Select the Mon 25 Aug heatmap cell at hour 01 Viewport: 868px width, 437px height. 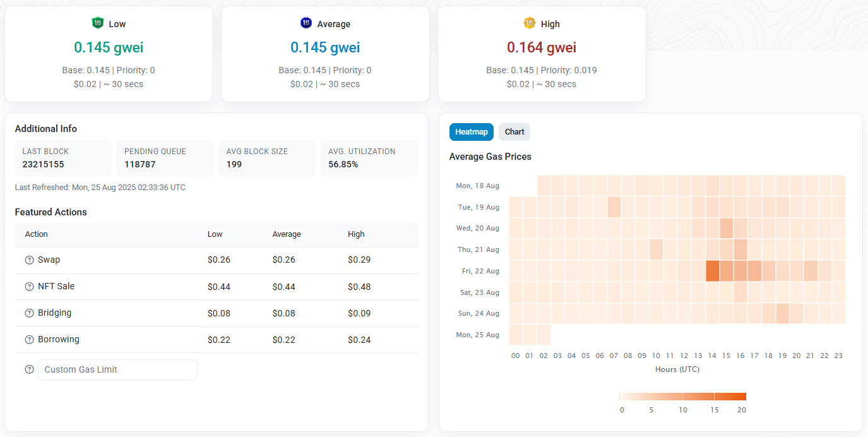pyautogui.click(x=529, y=334)
